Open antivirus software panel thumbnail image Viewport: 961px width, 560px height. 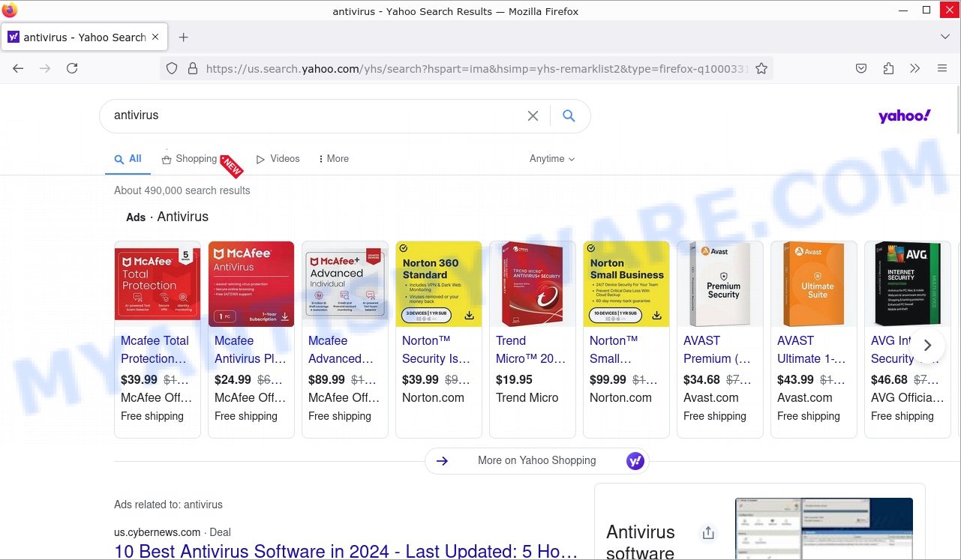[824, 529]
